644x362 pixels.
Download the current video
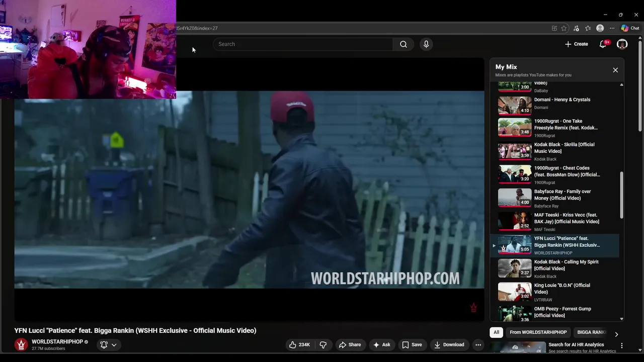click(449, 345)
